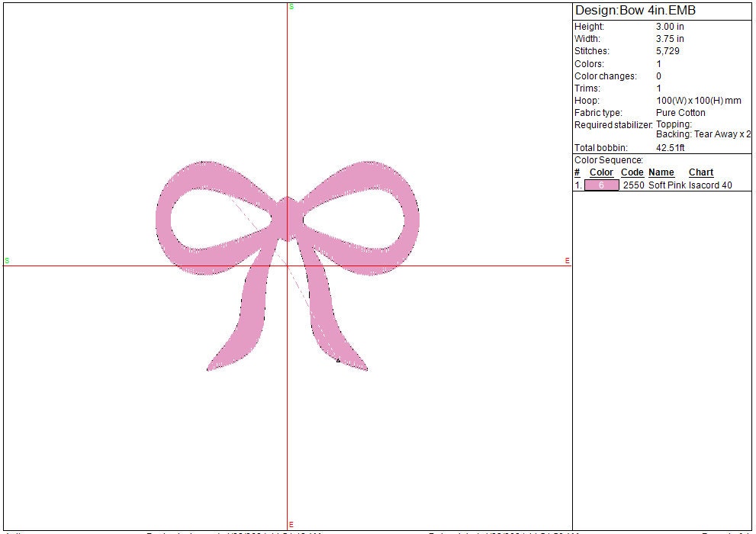This screenshot has height=534, width=756.
Task: Click the red E marker at bottom of canvas
Action: (x=291, y=524)
